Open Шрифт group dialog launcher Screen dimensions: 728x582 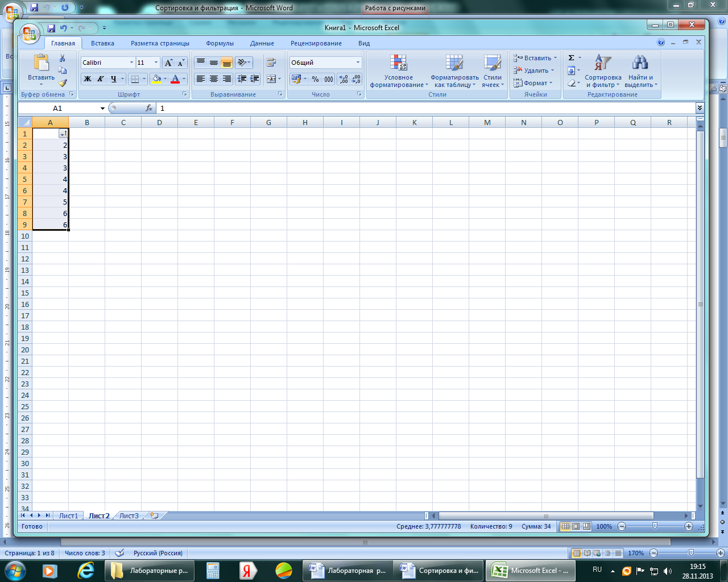pos(185,94)
